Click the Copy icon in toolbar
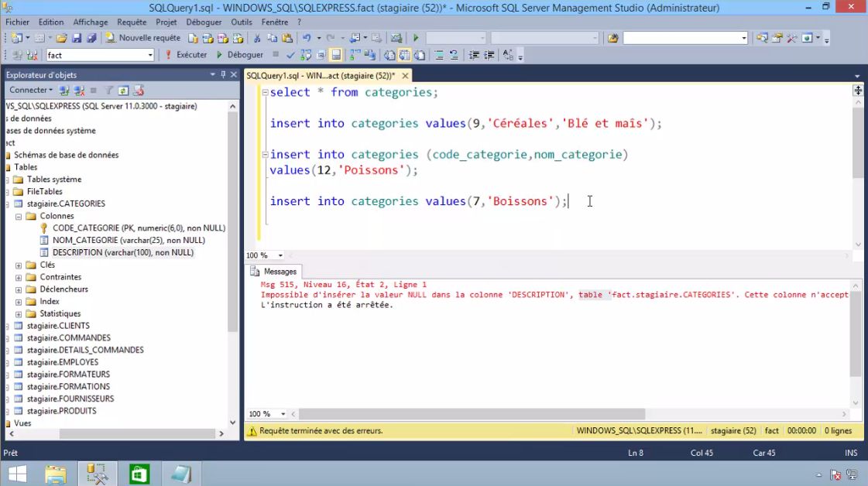The width and height of the screenshot is (868, 486). [272, 38]
